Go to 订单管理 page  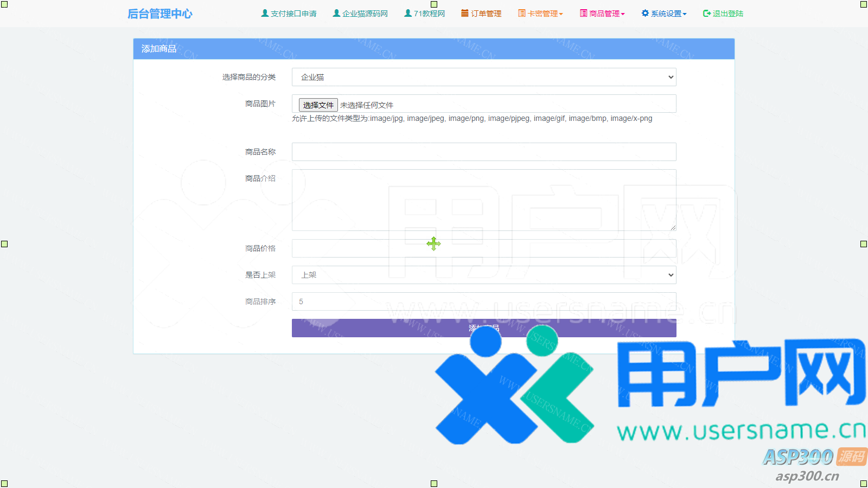tap(486, 14)
